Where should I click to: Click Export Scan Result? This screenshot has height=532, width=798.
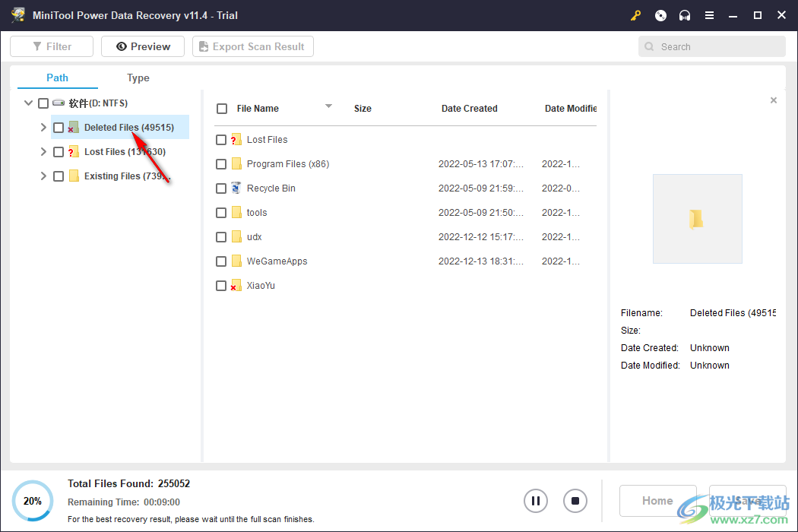pos(253,46)
